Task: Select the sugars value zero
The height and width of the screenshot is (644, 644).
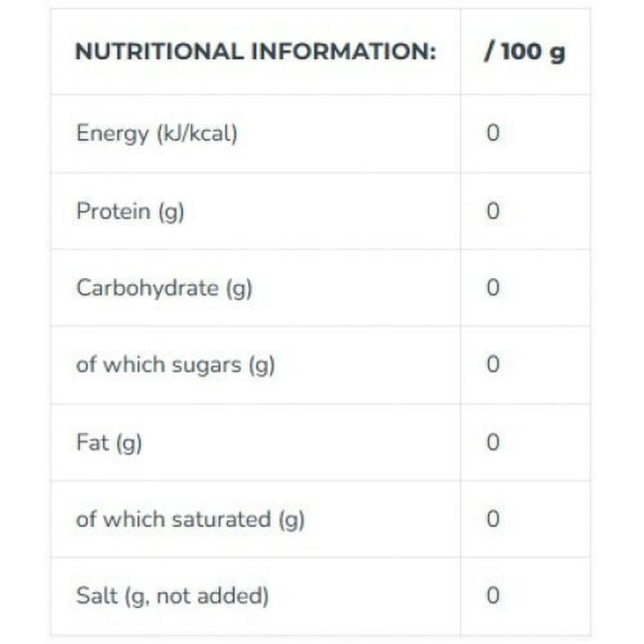Action: click(x=493, y=365)
